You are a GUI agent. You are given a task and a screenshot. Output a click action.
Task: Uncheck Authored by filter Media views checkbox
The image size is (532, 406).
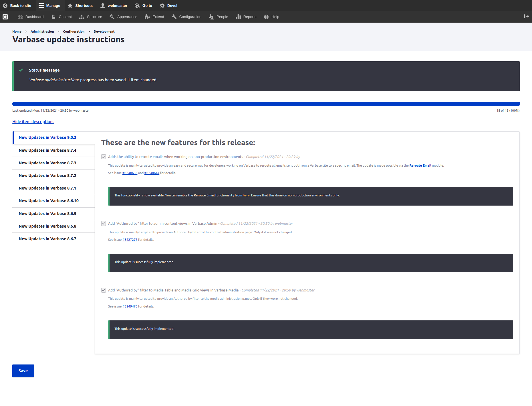point(104,290)
